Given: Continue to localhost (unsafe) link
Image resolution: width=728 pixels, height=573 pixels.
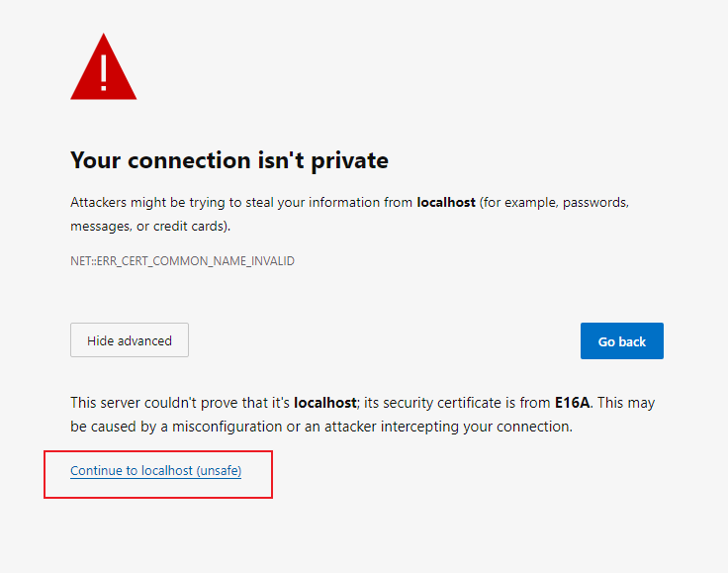Looking at the screenshot, I should (155, 471).
